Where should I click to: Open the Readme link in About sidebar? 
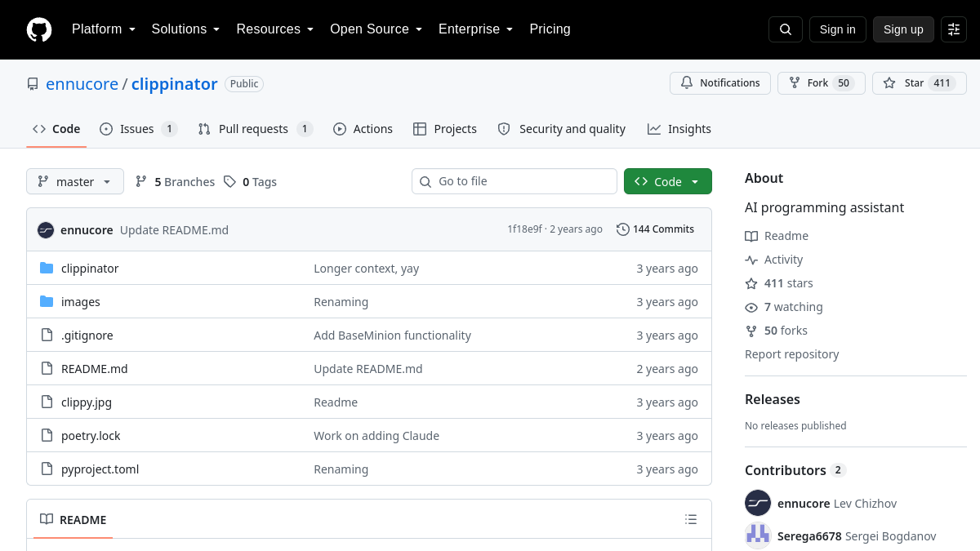tap(777, 236)
